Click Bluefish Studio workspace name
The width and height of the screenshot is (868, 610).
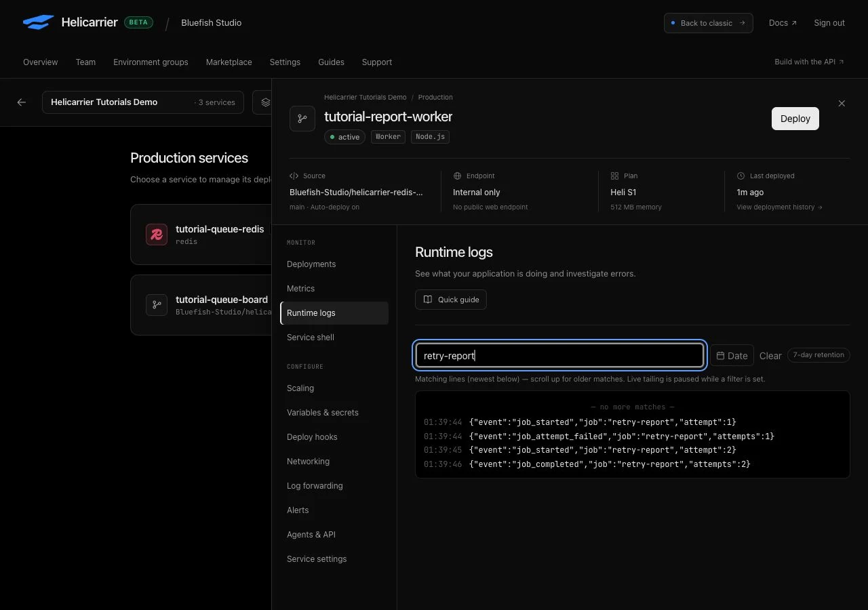point(212,23)
